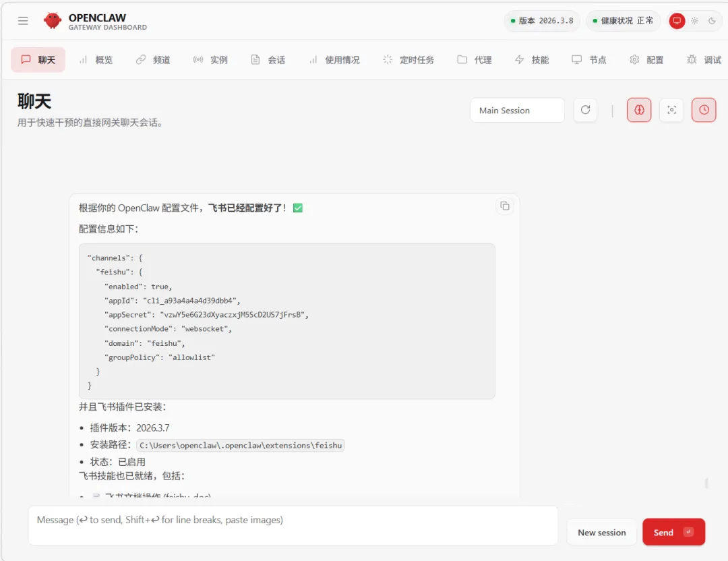Click the "appId" line in code block
The image size is (728, 561).
tap(173, 301)
